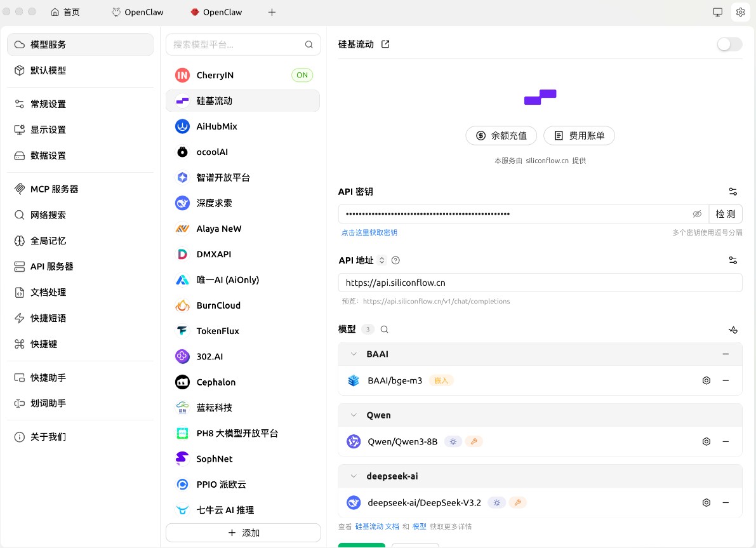Click the 检测 button to test the key
Image resolution: width=756 pixels, height=548 pixels.
(x=726, y=214)
